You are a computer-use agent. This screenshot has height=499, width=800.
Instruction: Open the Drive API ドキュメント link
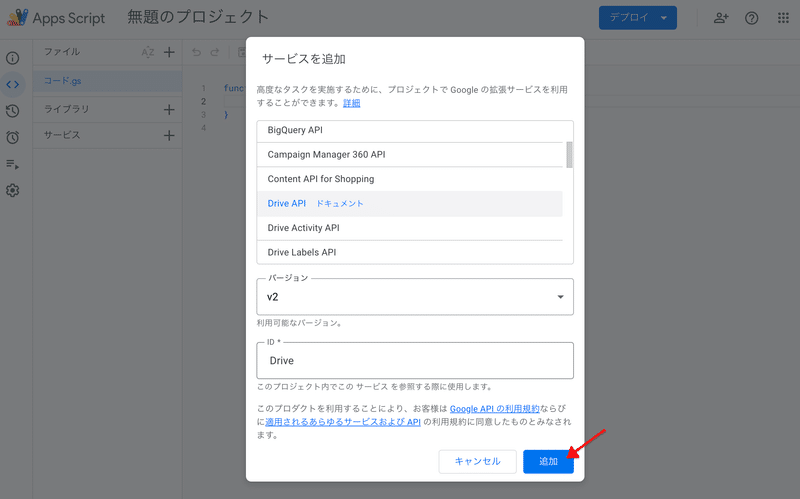tap(340, 204)
